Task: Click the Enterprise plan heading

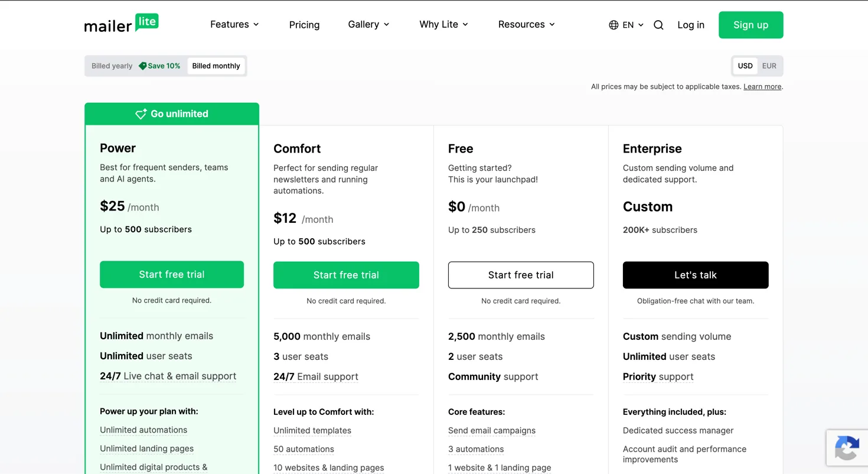Action: tap(652, 148)
